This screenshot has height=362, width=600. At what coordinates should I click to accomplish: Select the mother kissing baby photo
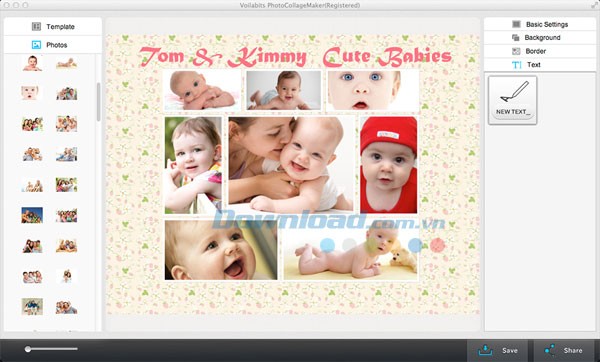pyautogui.click(x=291, y=165)
